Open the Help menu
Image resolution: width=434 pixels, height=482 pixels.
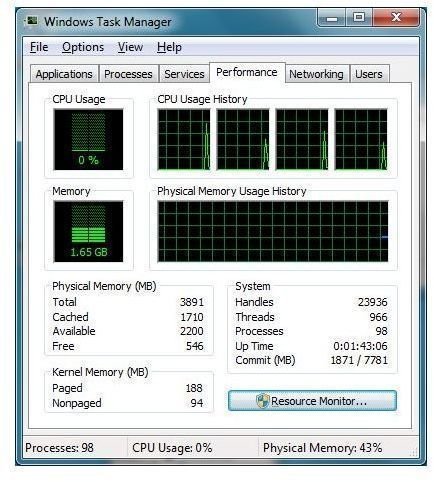click(169, 47)
